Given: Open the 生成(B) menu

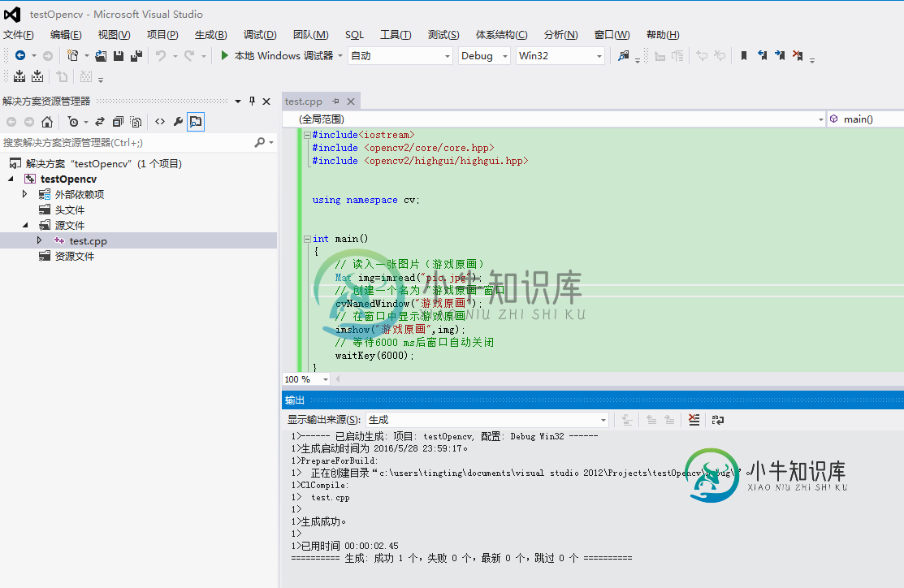Looking at the screenshot, I should point(211,35).
